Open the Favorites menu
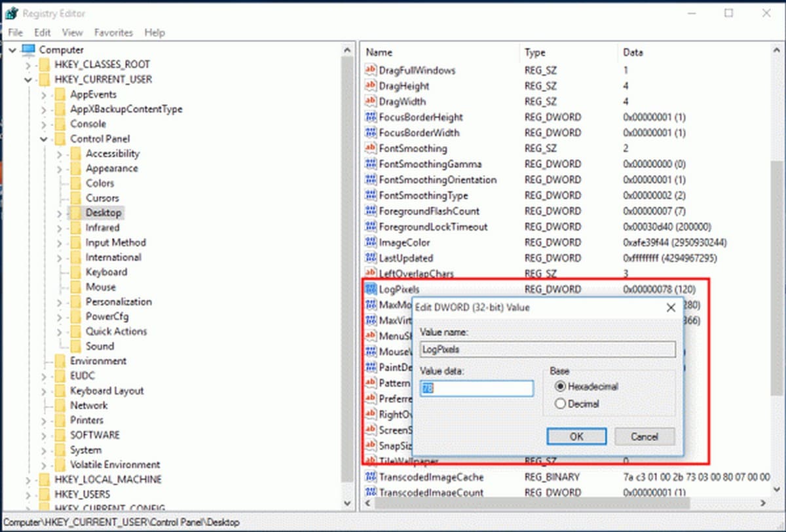 [113, 32]
